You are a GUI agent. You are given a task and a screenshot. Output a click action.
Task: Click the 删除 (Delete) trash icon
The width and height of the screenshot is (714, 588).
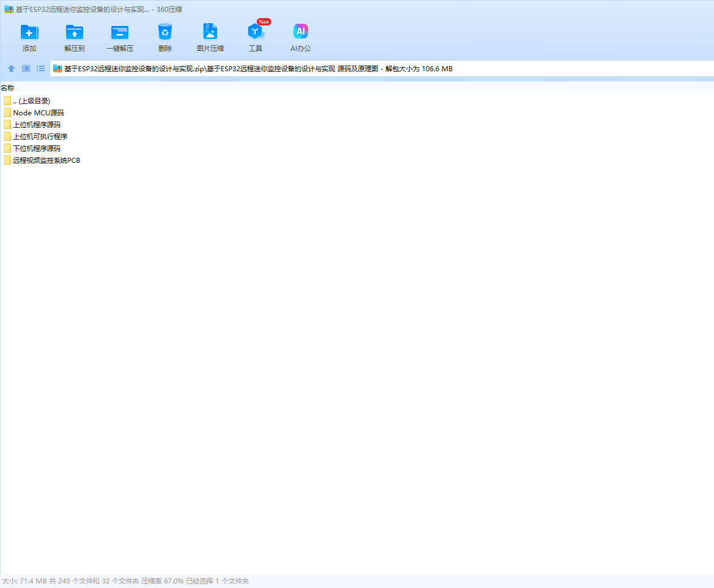click(165, 32)
